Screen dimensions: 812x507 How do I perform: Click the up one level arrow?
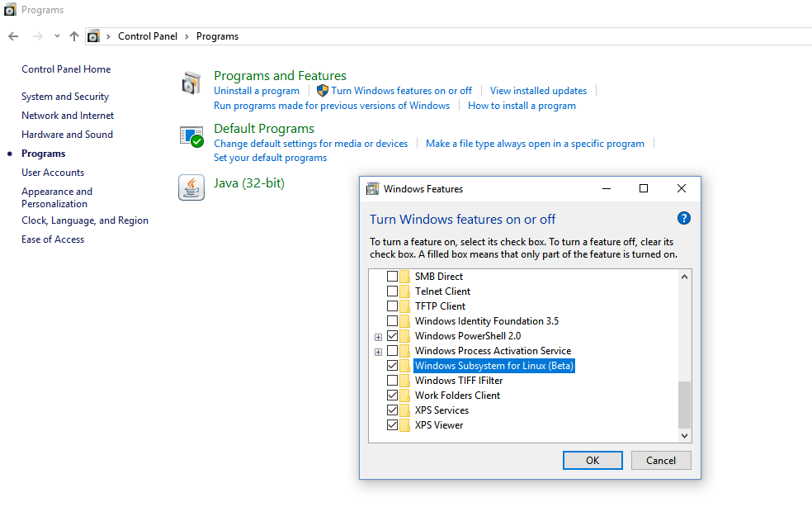[x=74, y=36]
